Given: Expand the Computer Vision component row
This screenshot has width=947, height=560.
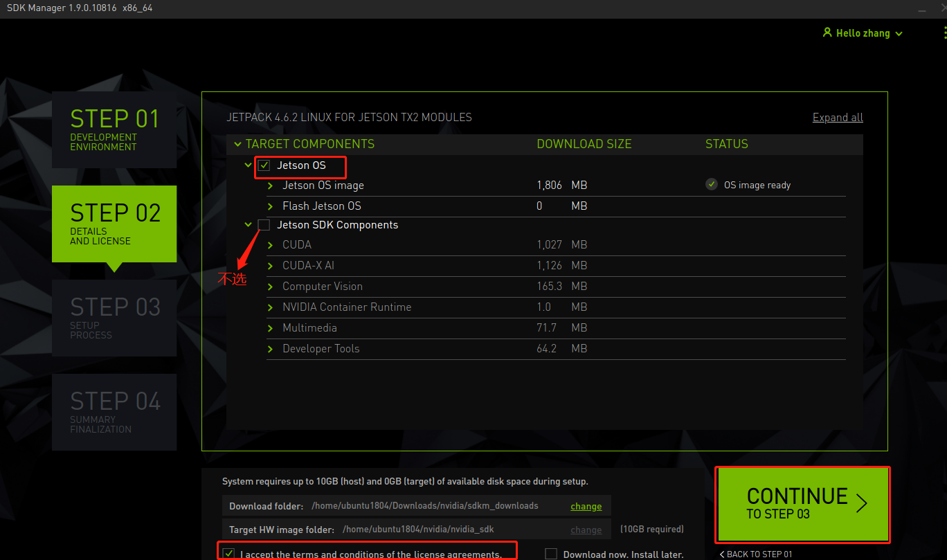Looking at the screenshot, I should point(271,287).
